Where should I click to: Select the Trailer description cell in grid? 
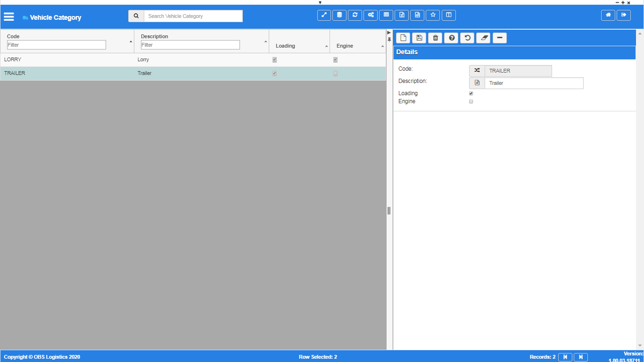[201, 74]
